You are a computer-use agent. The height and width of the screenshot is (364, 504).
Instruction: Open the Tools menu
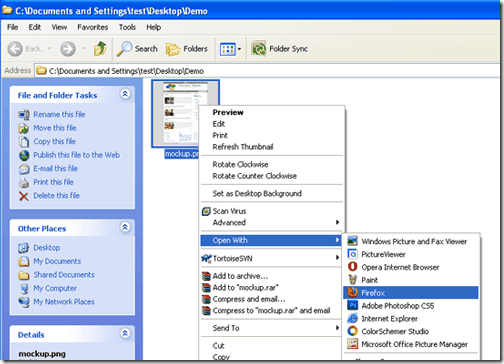point(127,27)
